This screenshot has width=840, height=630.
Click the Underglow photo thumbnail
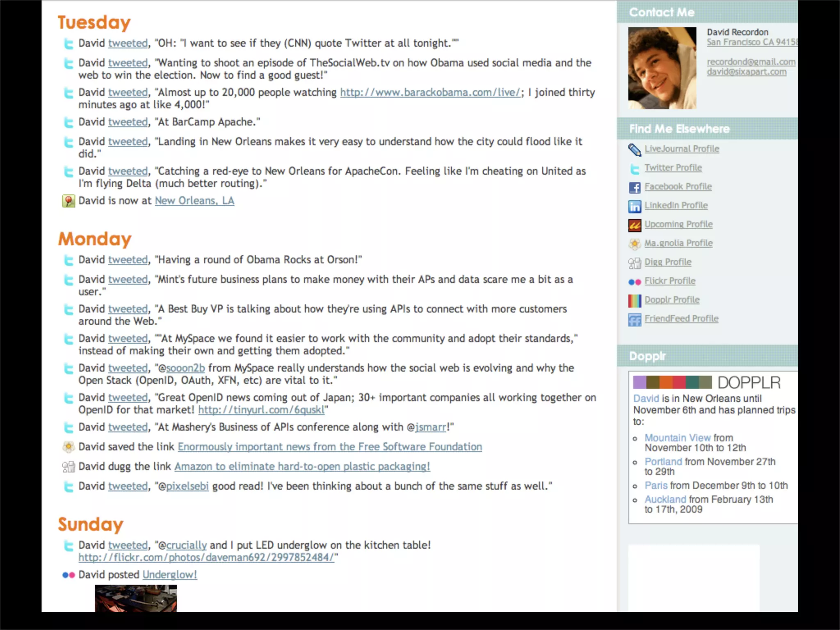(x=136, y=598)
